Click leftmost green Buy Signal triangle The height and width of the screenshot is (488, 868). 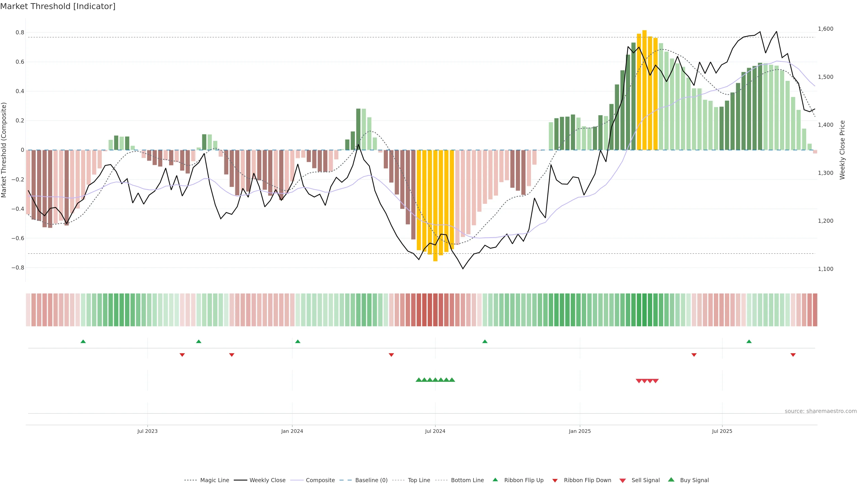(418, 380)
